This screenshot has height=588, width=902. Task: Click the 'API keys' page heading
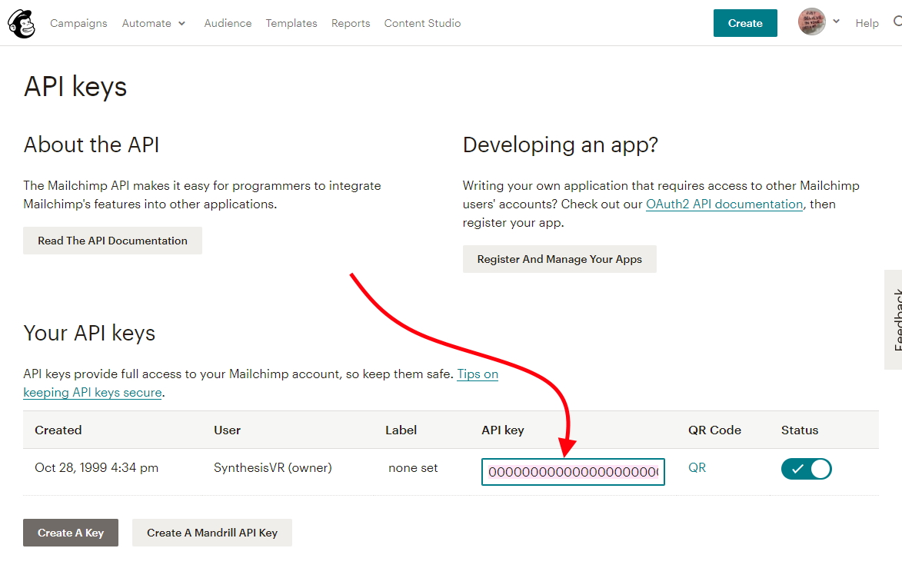(x=75, y=87)
